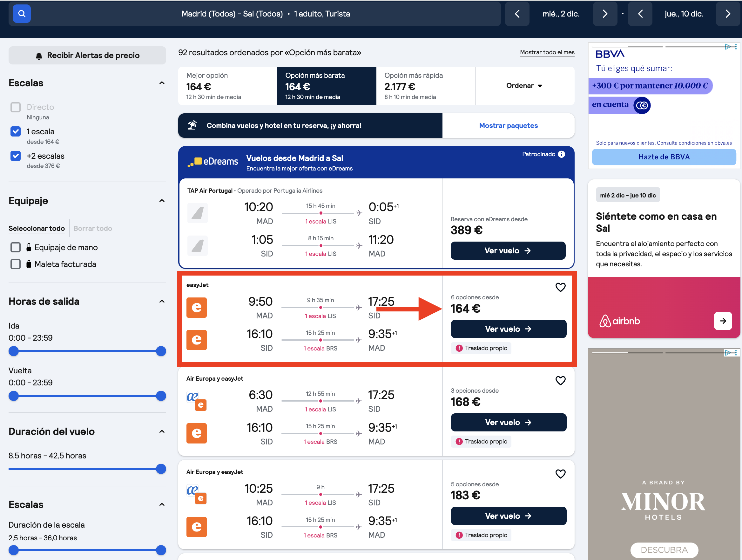Screen dimensions: 742x560
Task: Click Ver vuelo for 164 € easyJet flight
Action: tap(509, 329)
